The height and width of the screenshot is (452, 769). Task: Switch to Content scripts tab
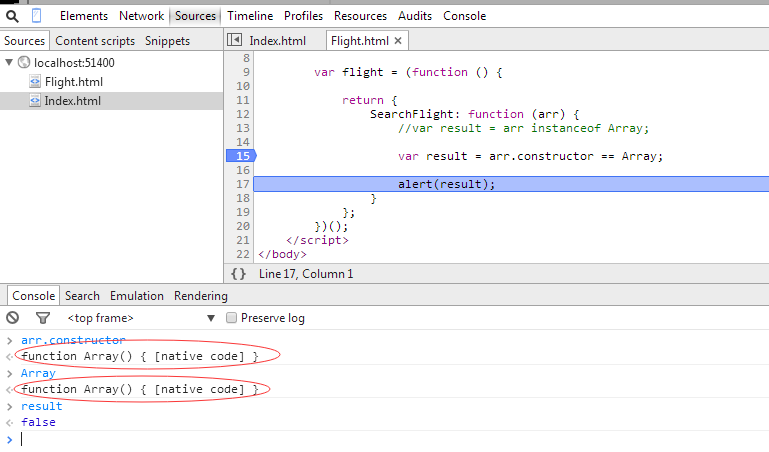click(95, 41)
